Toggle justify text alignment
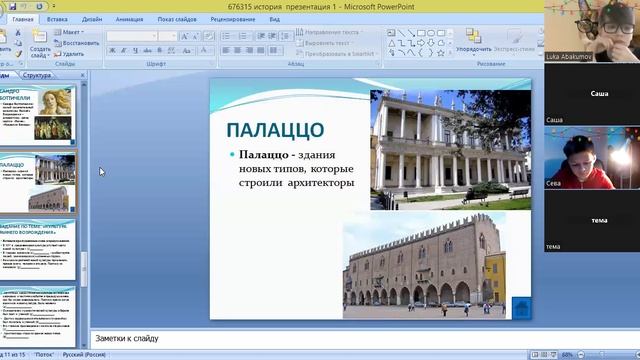640x360 pixels. (x=260, y=51)
